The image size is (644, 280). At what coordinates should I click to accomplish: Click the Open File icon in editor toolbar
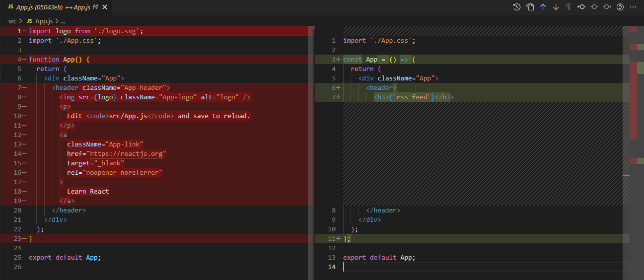[x=530, y=7]
